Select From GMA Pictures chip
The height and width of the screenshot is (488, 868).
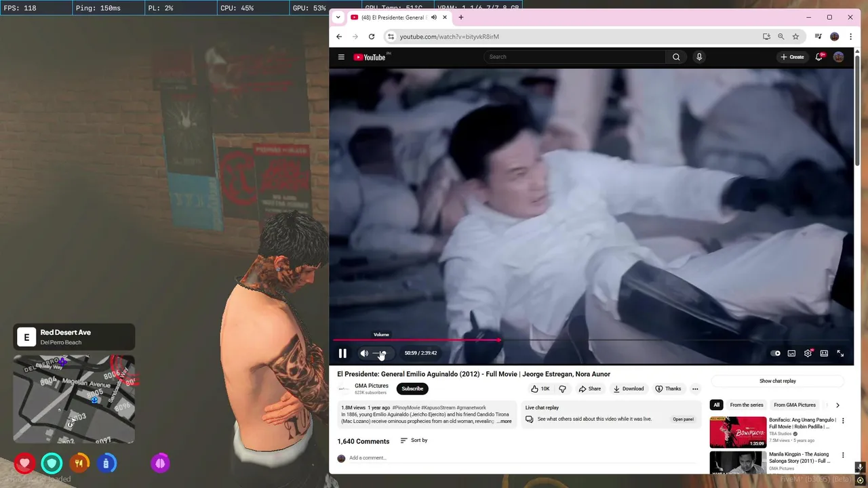click(x=795, y=405)
